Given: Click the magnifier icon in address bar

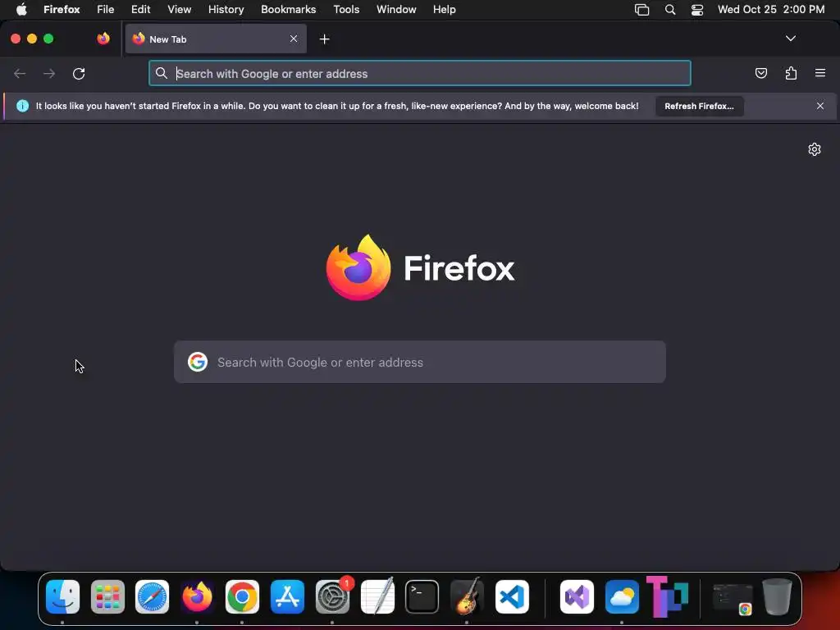Looking at the screenshot, I should pyautogui.click(x=162, y=73).
